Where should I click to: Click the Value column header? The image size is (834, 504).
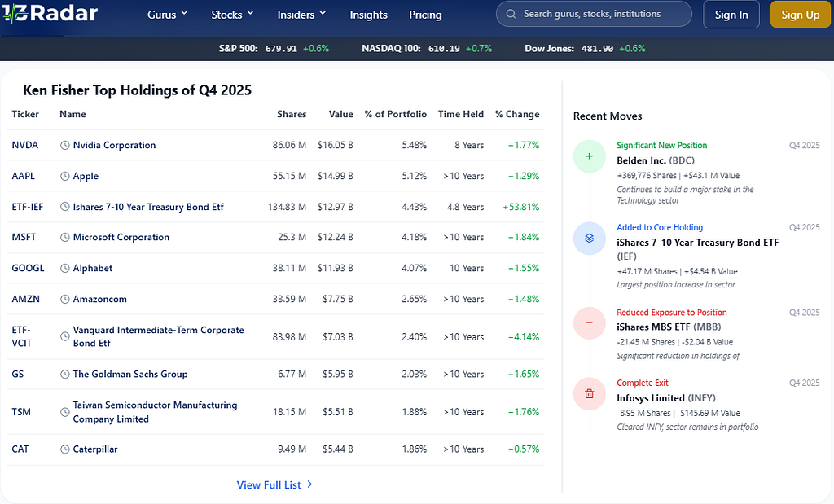click(x=341, y=114)
